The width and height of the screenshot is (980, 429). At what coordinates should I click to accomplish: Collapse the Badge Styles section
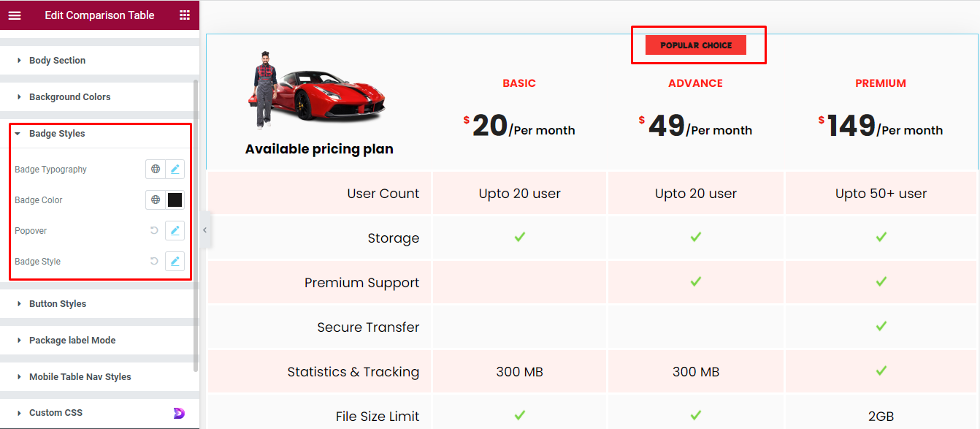[x=57, y=134]
